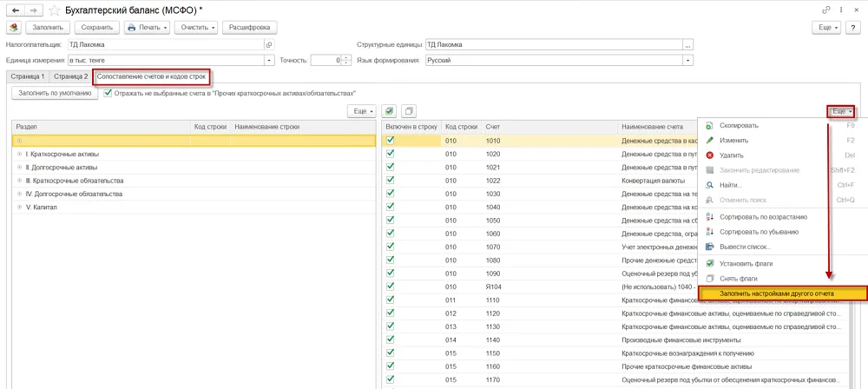
Task: Open the Налогоплательщик field open-form icon
Action: click(x=270, y=45)
